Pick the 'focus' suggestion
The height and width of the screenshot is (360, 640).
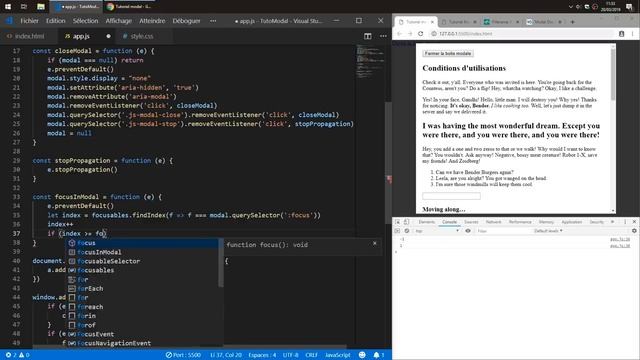pos(142,243)
